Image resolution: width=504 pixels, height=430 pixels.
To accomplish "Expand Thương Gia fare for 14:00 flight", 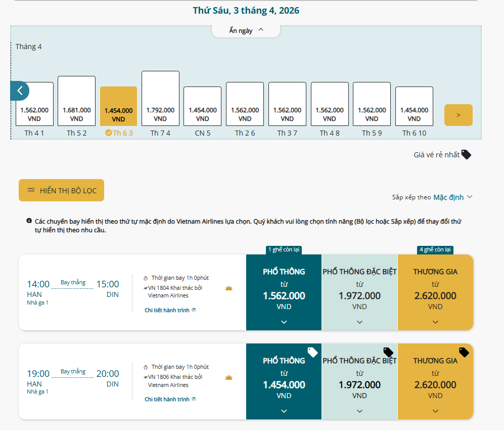I will point(435,292).
